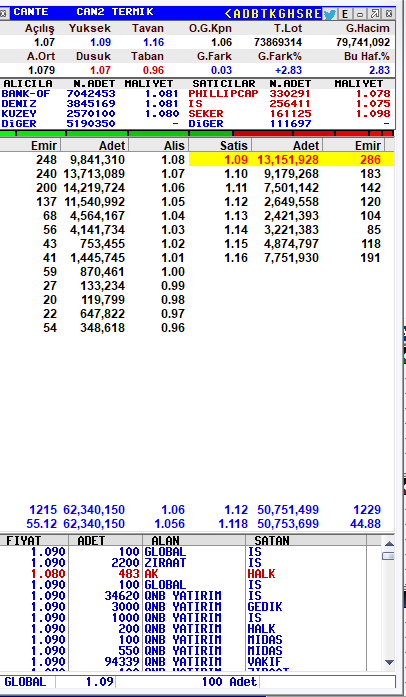This screenshot has width=406, height=697.
Task: Select the yellow 'K' shortcut in title bar
Action: [x=273, y=14]
